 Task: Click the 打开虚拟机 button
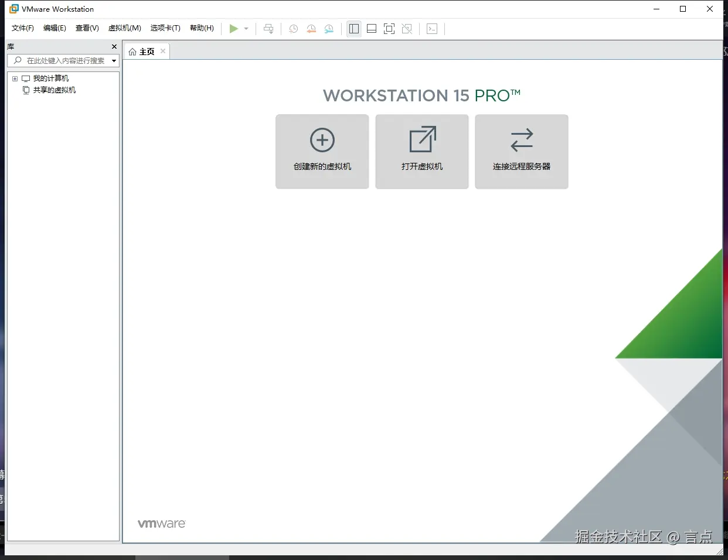422,151
